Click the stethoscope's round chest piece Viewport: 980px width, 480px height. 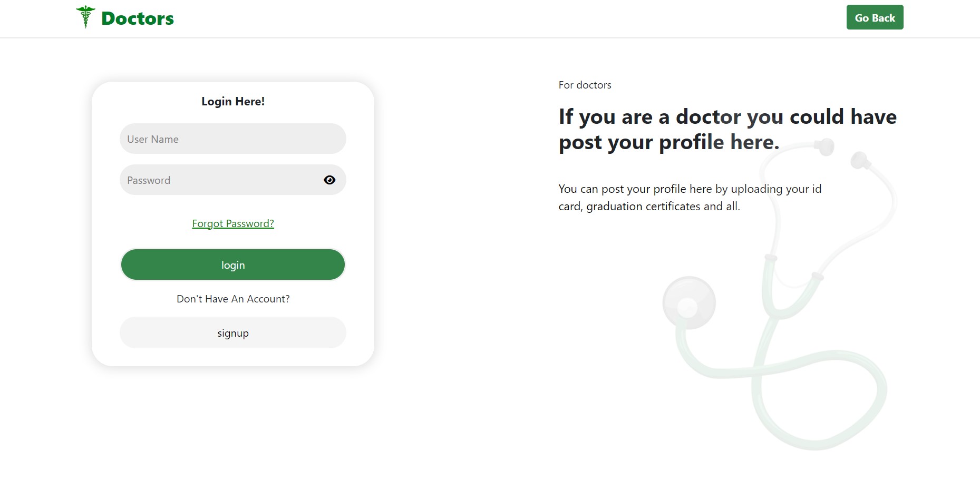pos(688,303)
